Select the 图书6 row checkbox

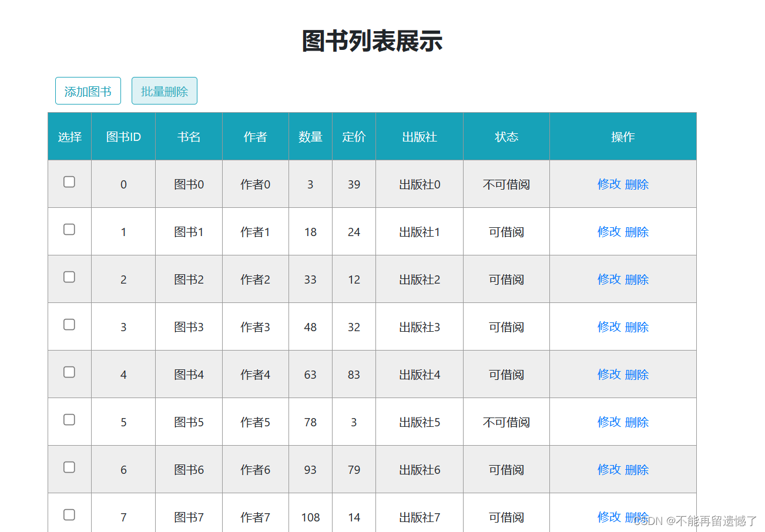(x=69, y=467)
